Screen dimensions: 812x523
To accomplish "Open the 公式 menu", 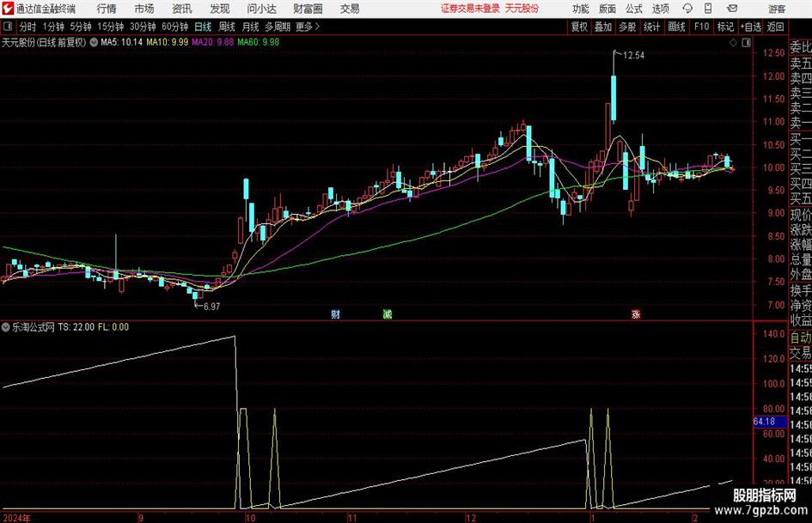I will [634, 9].
